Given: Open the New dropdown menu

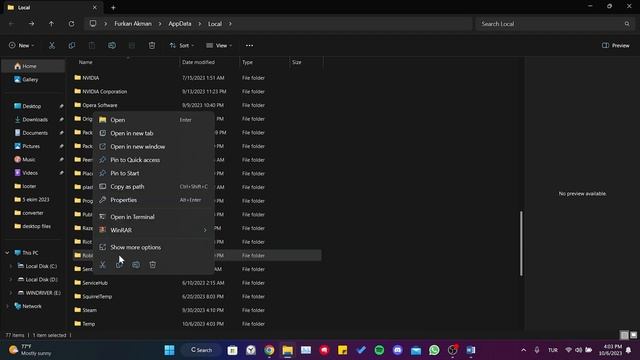Looking at the screenshot, I should point(22,46).
